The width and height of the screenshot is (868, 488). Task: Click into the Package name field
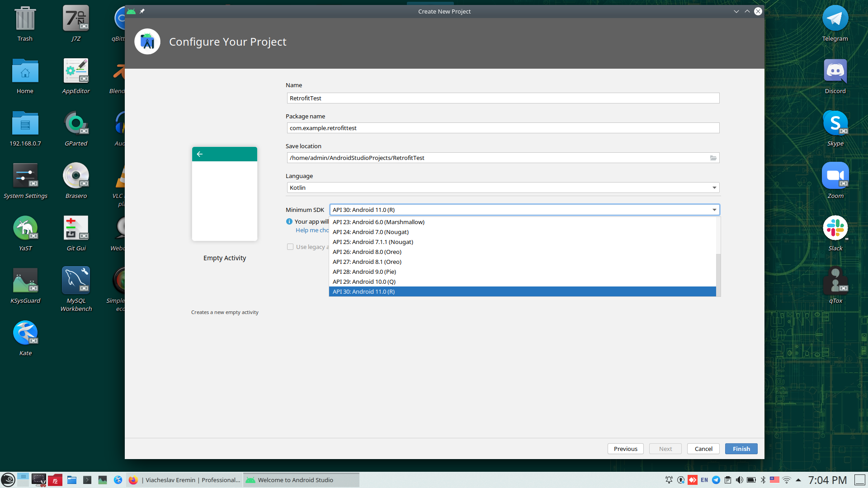click(x=503, y=128)
